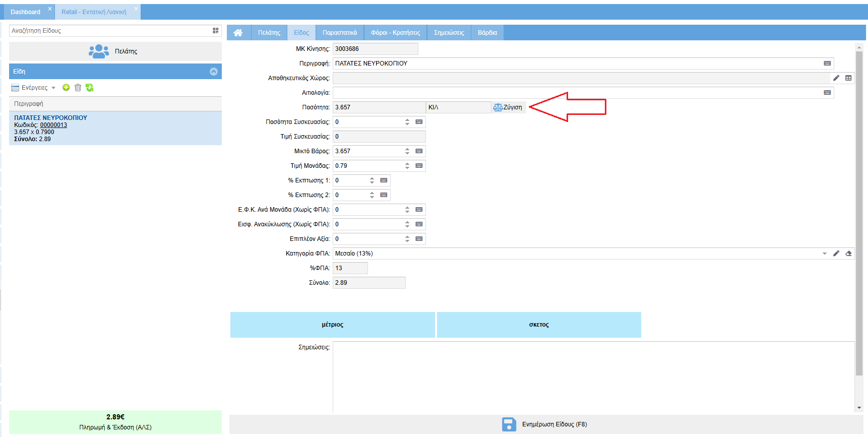868x437 pixels.
Task: Click the green refresh items icon
Action: point(90,88)
